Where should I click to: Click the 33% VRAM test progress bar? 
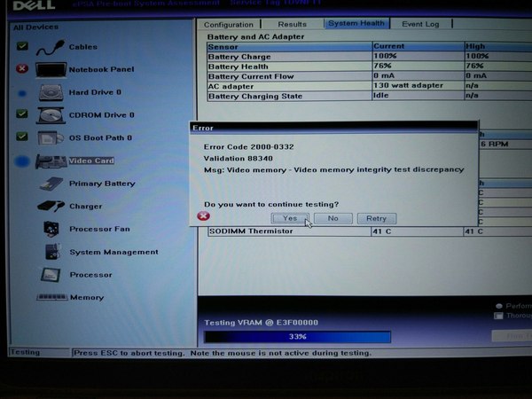297,337
